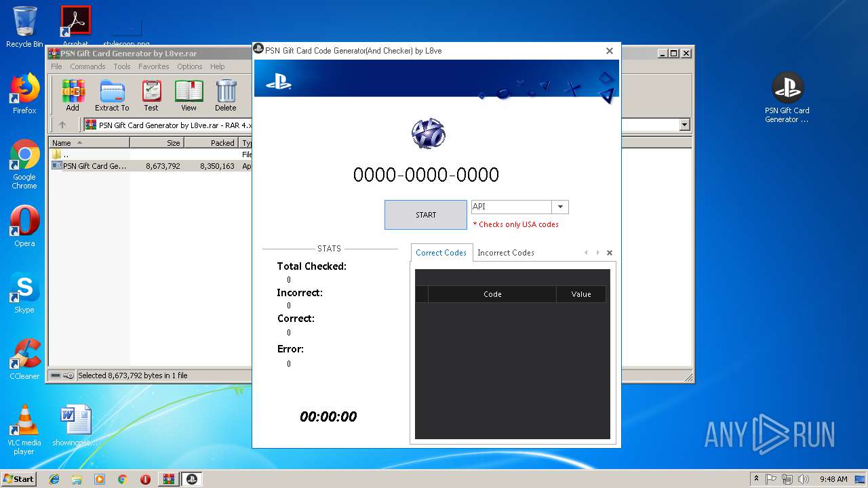Open CCleaner desktop shortcut

point(24,359)
